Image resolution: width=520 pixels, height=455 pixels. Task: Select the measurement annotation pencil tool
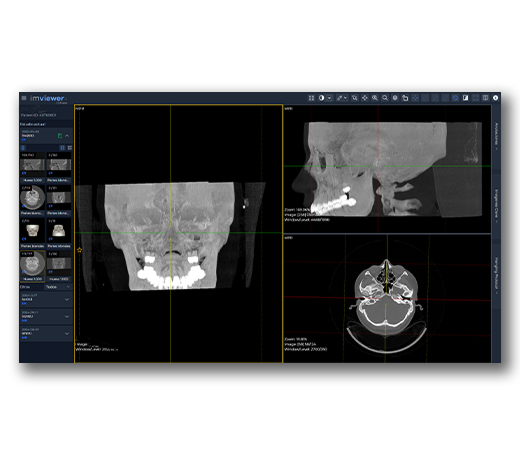tap(339, 98)
